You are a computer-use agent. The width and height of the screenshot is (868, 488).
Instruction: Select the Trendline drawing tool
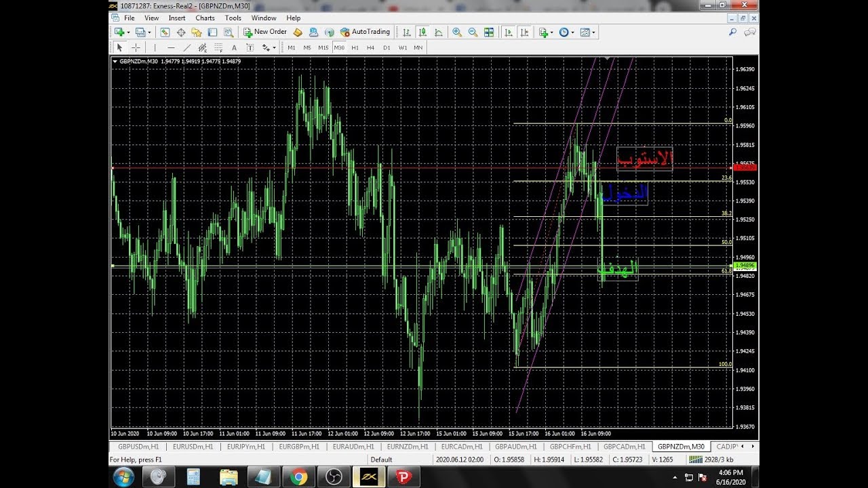(x=186, y=47)
